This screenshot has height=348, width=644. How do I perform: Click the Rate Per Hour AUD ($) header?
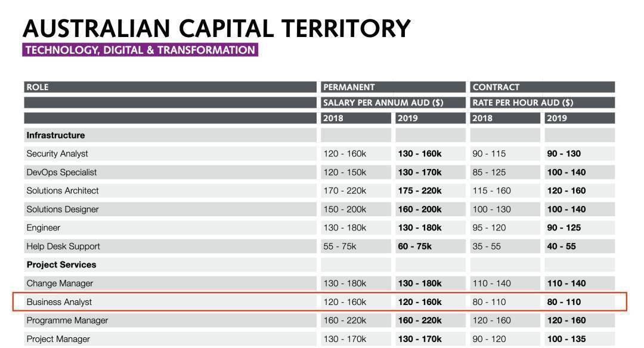(x=543, y=103)
